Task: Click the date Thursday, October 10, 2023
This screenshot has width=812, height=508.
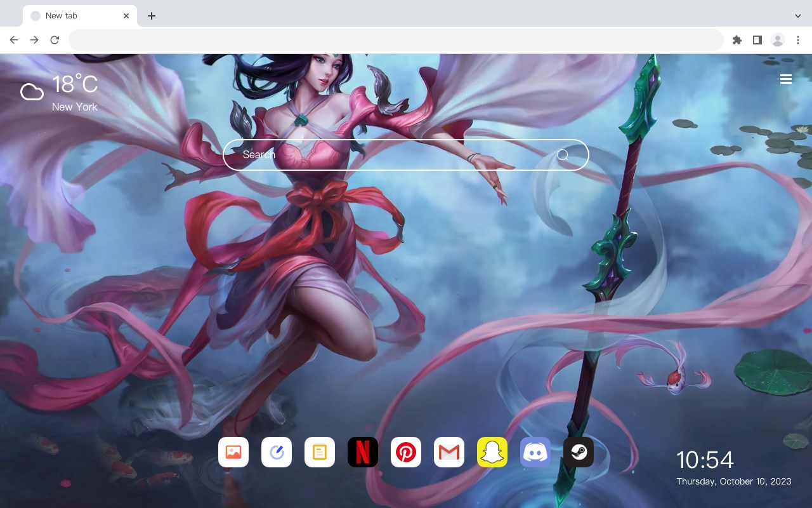Action: tap(734, 481)
